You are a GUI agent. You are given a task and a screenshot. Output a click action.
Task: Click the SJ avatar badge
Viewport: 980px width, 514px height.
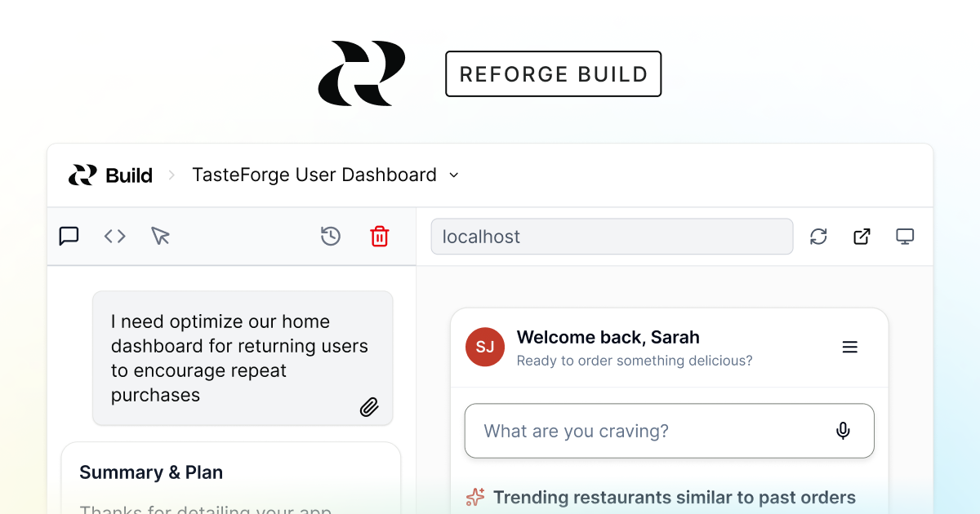(484, 347)
